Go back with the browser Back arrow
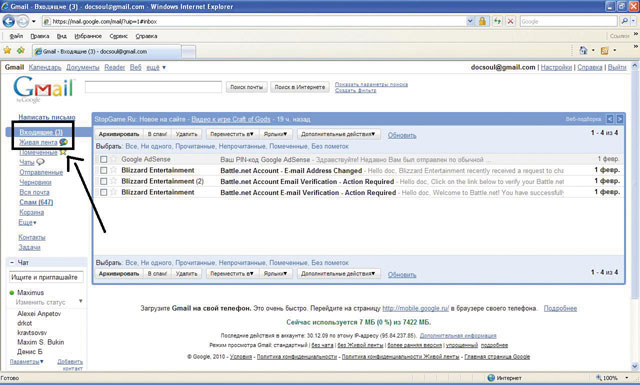 (9, 21)
